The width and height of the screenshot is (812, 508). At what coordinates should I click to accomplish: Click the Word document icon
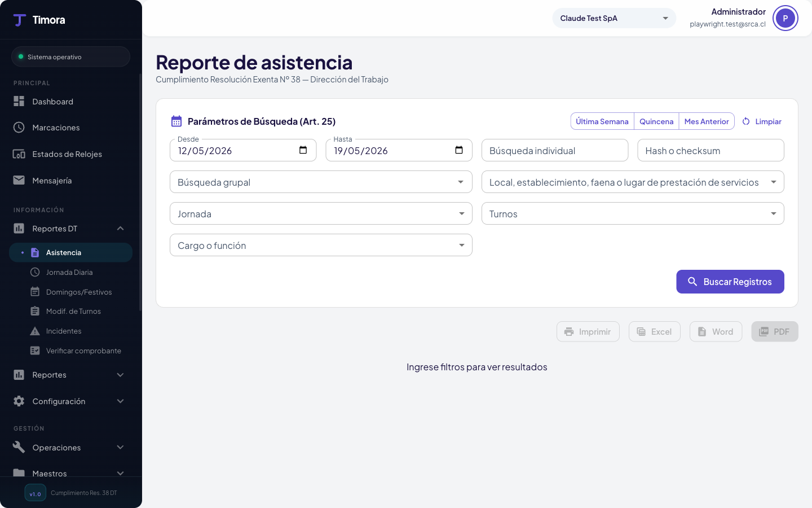click(x=702, y=332)
